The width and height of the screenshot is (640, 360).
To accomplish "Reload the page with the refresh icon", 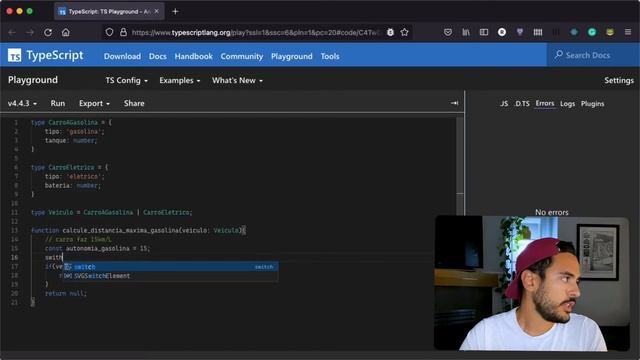I will click(48, 32).
